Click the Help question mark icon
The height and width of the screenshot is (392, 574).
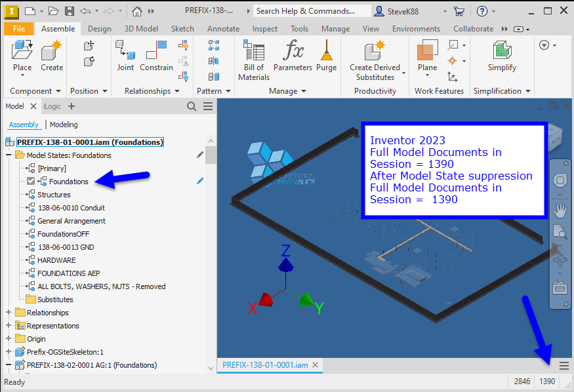click(482, 11)
